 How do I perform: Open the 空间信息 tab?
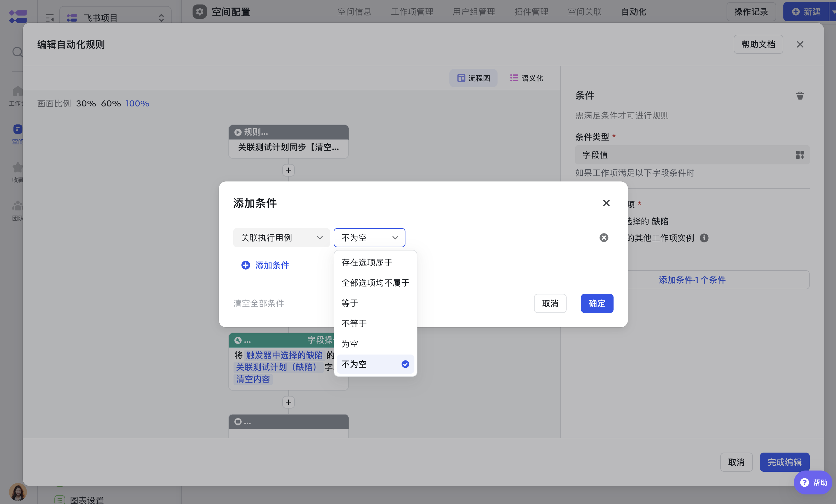point(354,12)
